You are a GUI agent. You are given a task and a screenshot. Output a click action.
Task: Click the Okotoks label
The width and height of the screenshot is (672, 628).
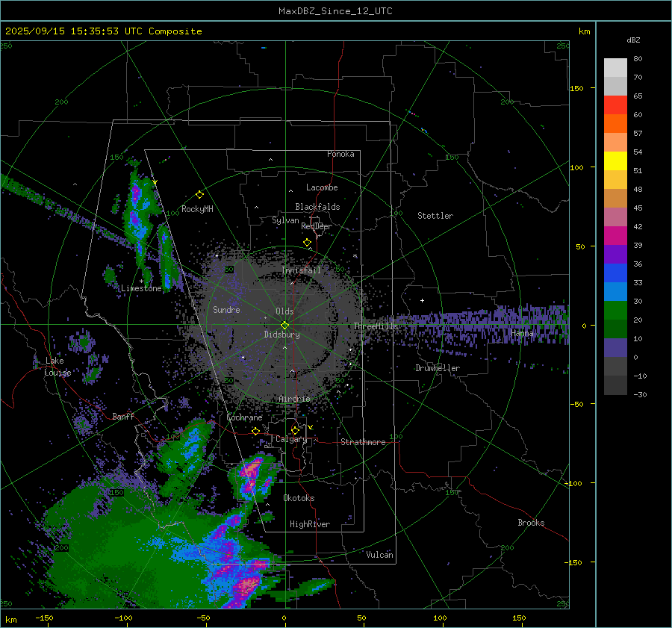[x=299, y=498]
